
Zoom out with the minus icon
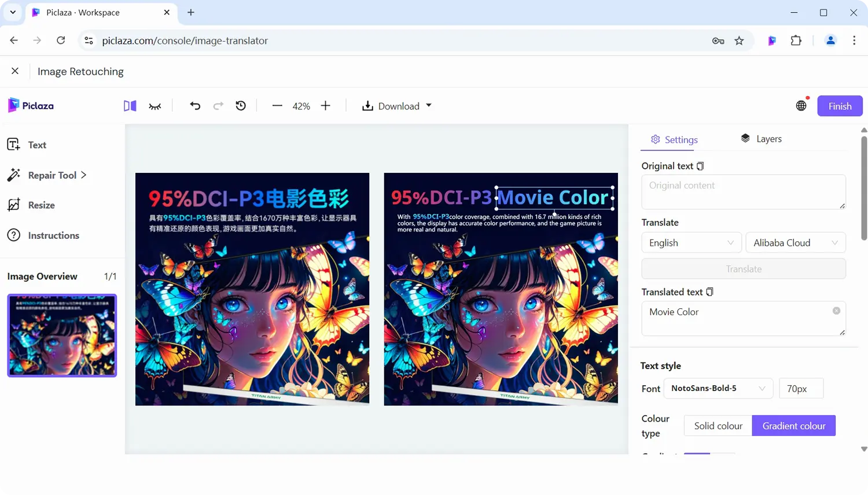click(x=277, y=106)
